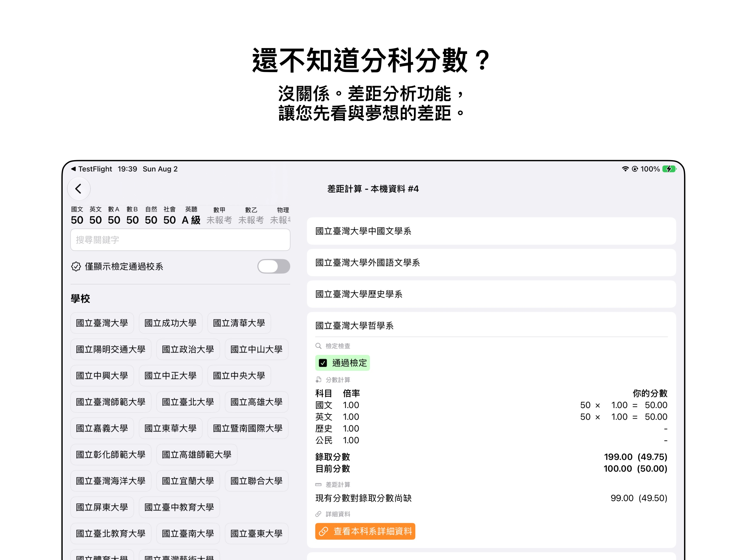Select 國立中央大學 school chip

[x=239, y=376]
